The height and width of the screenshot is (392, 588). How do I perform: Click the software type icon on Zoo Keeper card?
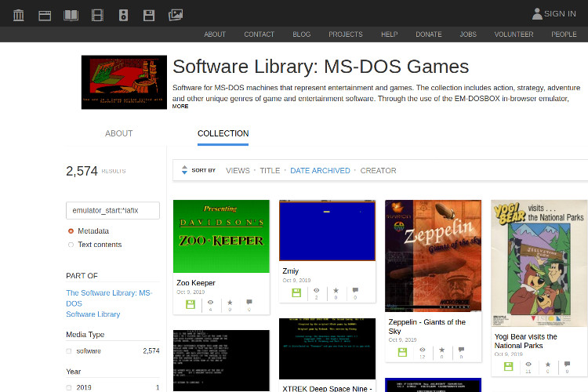point(191,304)
